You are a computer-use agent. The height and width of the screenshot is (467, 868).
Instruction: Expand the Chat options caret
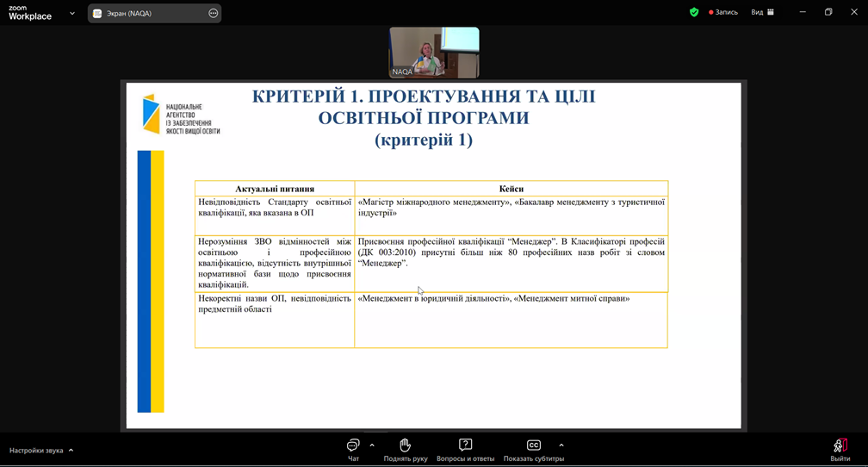point(372,445)
